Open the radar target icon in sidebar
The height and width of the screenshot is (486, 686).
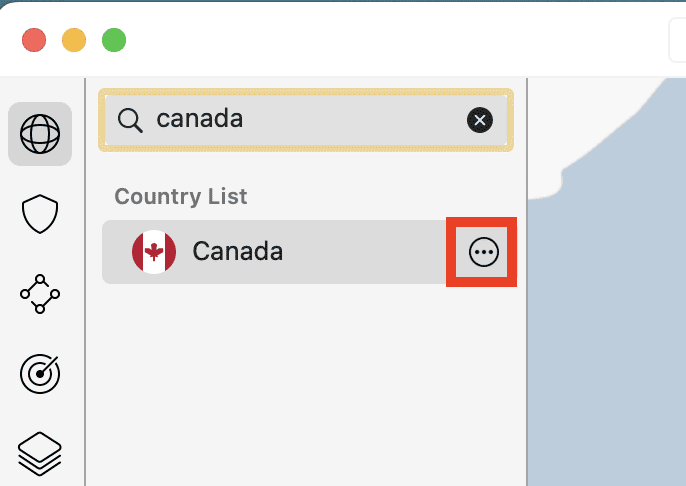(40, 373)
